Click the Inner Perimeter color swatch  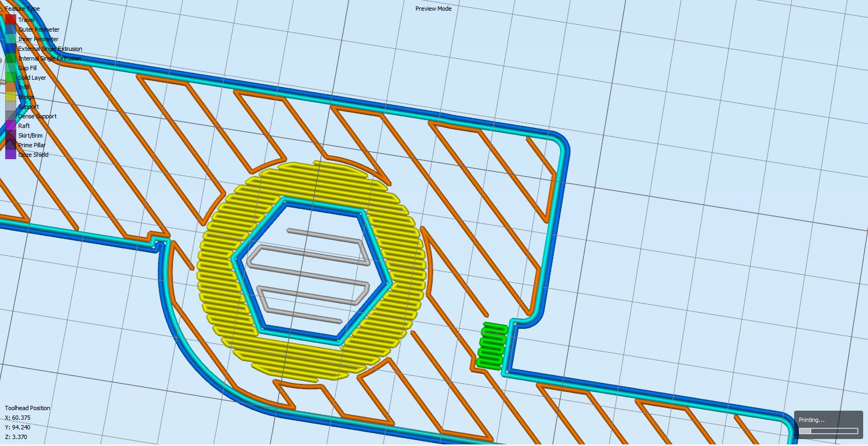tap(11, 39)
